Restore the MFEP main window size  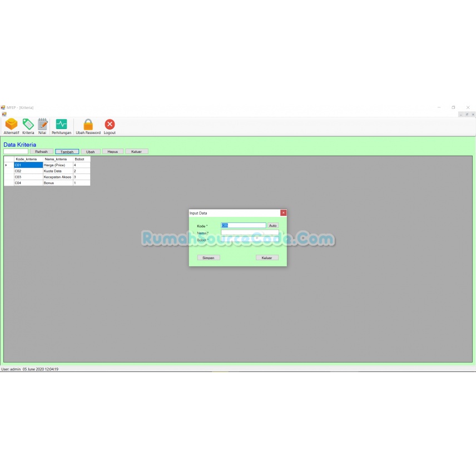[453, 107]
